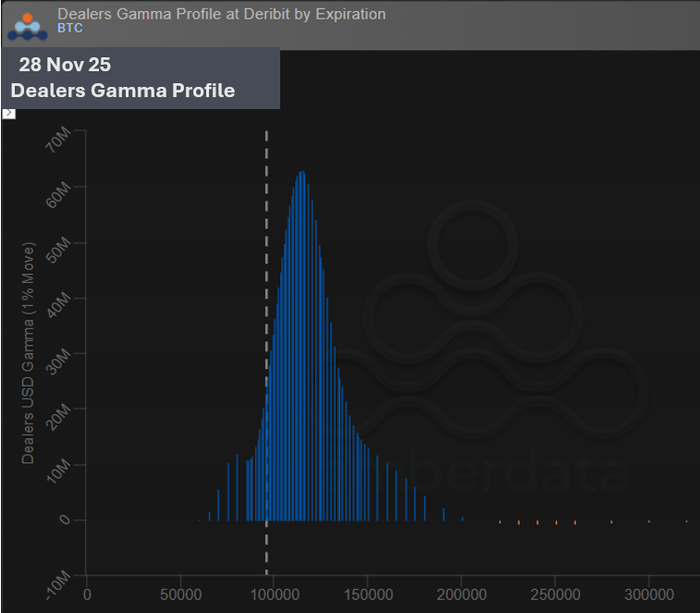The height and width of the screenshot is (613, 700).
Task: Click the leftmost blue bar near 60000
Action: tap(200, 520)
